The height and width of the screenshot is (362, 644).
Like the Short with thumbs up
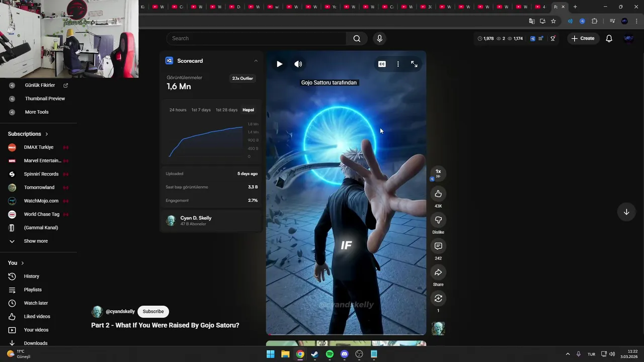tap(438, 194)
